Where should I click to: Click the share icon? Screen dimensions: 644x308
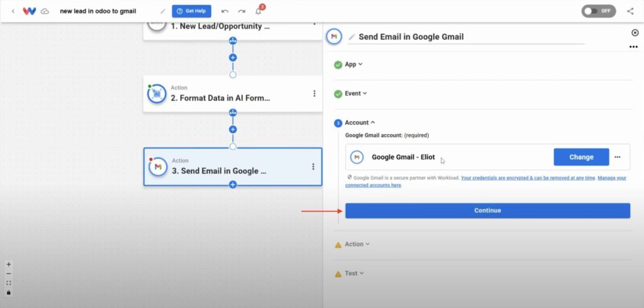pyautogui.click(x=630, y=11)
